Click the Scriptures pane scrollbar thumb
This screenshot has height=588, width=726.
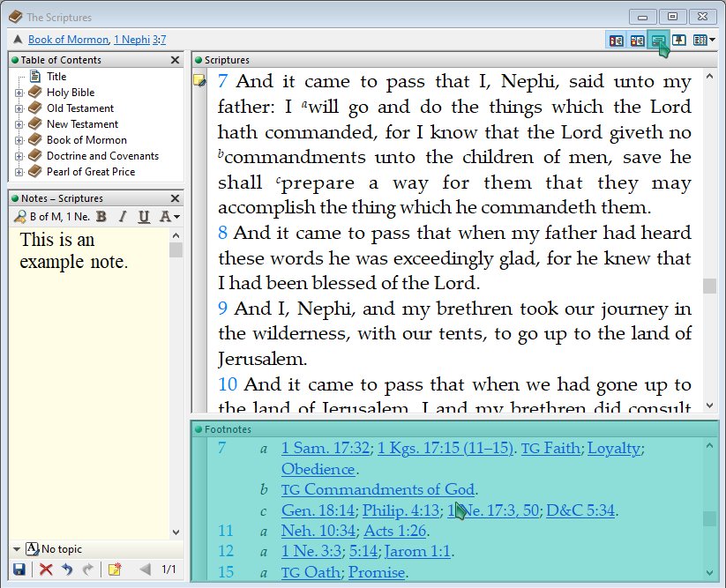point(709,286)
